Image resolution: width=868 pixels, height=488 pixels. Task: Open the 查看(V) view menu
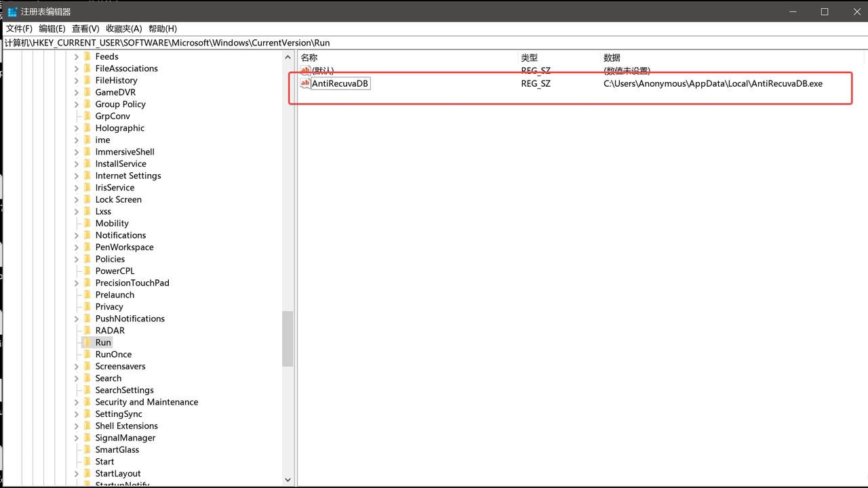coord(85,28)
